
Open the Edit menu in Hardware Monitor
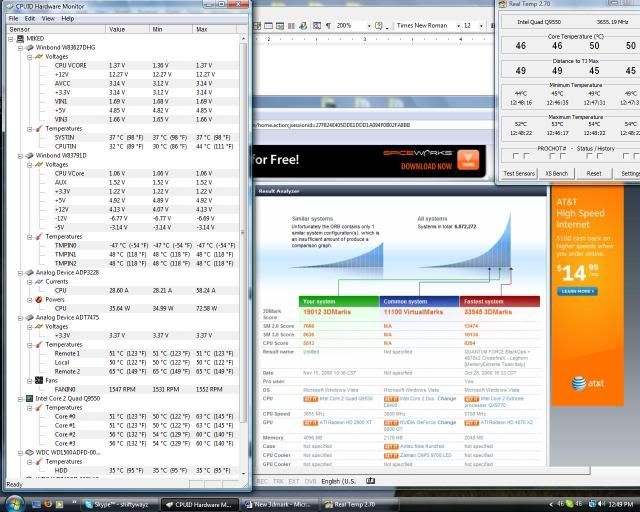pos(30,18)
